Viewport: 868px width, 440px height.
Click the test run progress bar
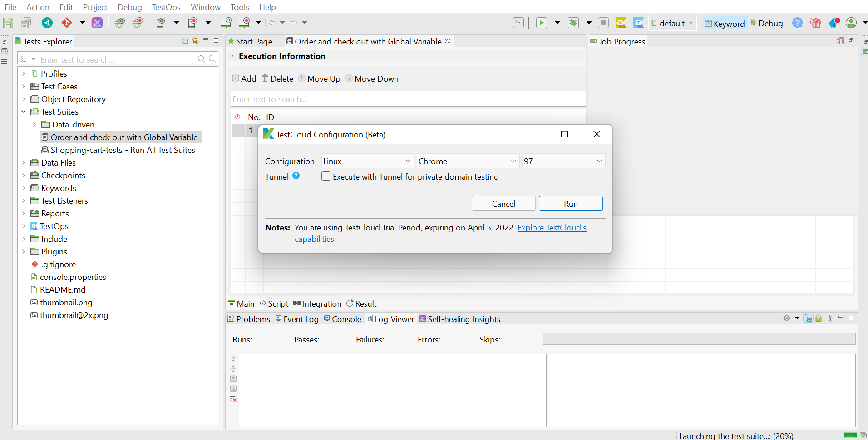point(699,339)
